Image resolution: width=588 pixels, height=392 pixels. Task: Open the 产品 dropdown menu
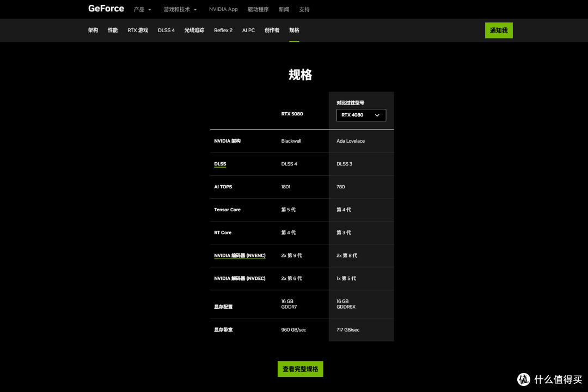pos(143,9)
